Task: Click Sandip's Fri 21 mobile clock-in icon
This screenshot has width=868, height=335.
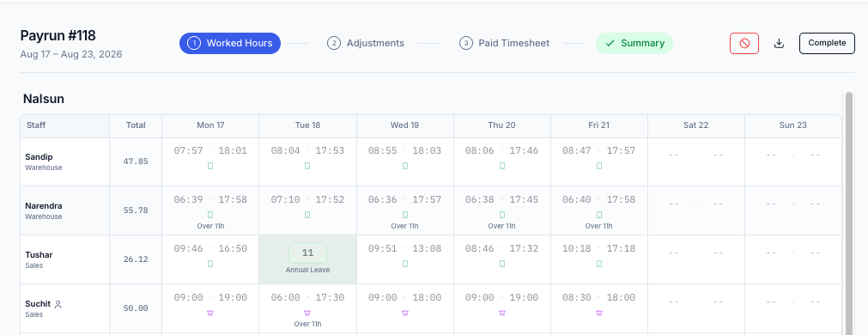Action: 599,166
